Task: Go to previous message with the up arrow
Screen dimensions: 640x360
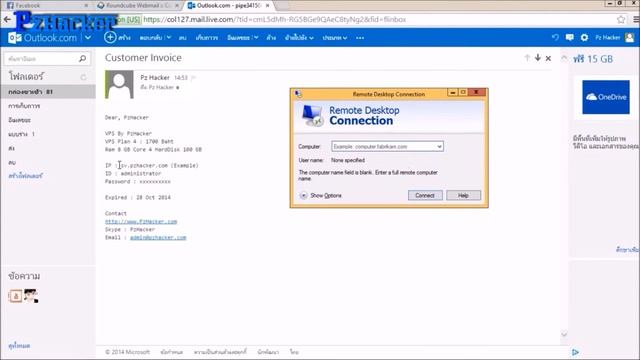Action: (527, 58)
